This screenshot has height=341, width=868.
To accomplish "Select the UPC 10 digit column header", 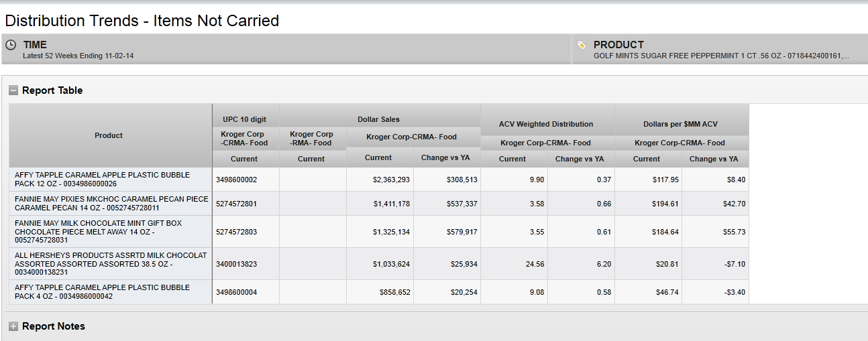I will (x=245, y=119).
